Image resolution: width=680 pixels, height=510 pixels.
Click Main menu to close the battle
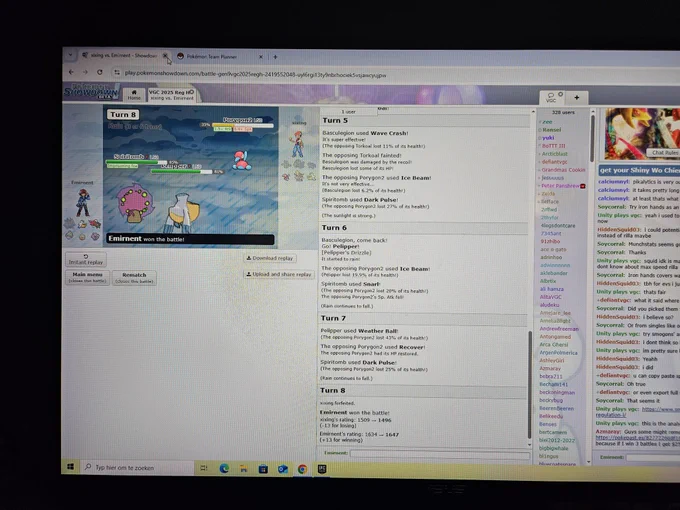[x=87, y=277]
